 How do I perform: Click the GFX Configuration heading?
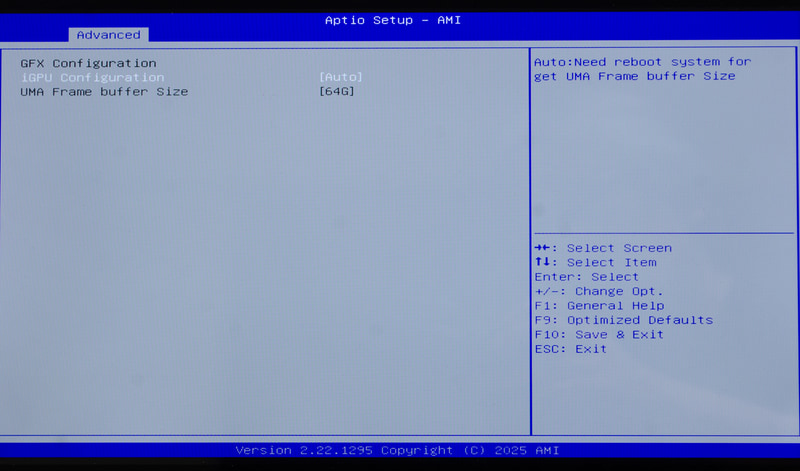88,63
